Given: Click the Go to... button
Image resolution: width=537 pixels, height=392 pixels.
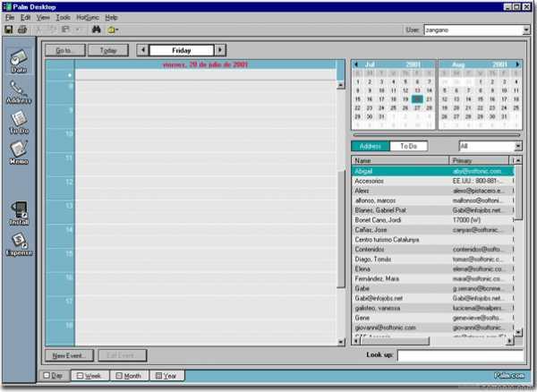Looking at the screenshot, I should (x=65, y=50).
